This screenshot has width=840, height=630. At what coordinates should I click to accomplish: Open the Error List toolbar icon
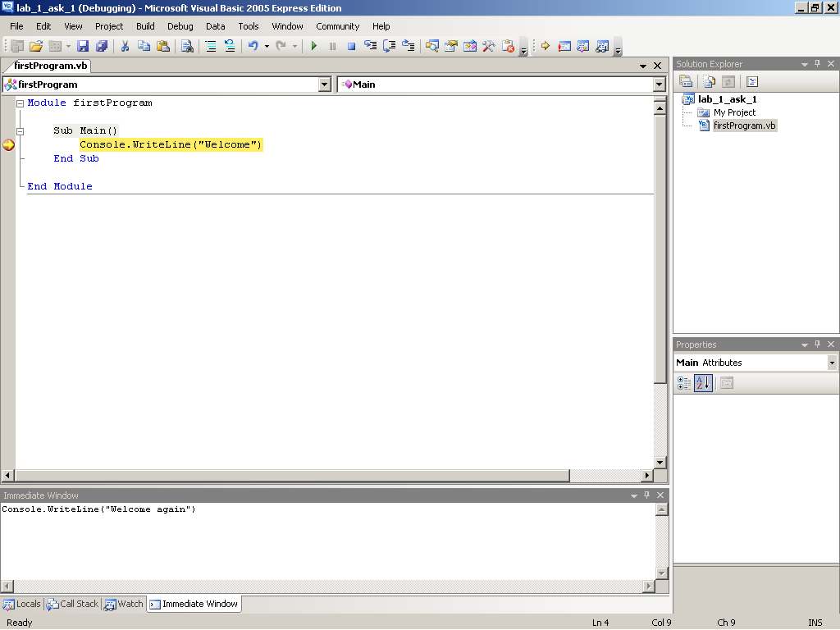pos(508,46)
